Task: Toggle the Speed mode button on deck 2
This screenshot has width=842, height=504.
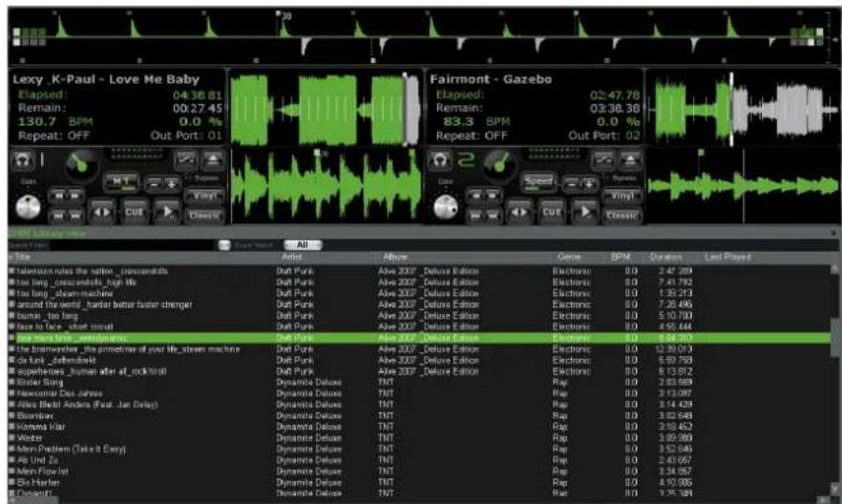Action: click(538, 182)
